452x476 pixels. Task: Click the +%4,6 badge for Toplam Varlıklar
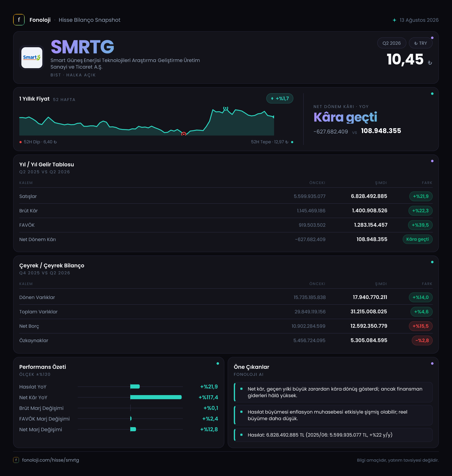421,312
